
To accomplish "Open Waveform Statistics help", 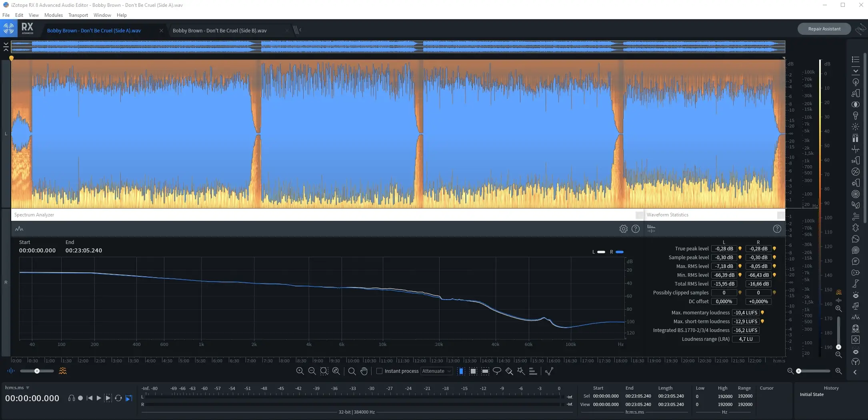I will 777,229.
